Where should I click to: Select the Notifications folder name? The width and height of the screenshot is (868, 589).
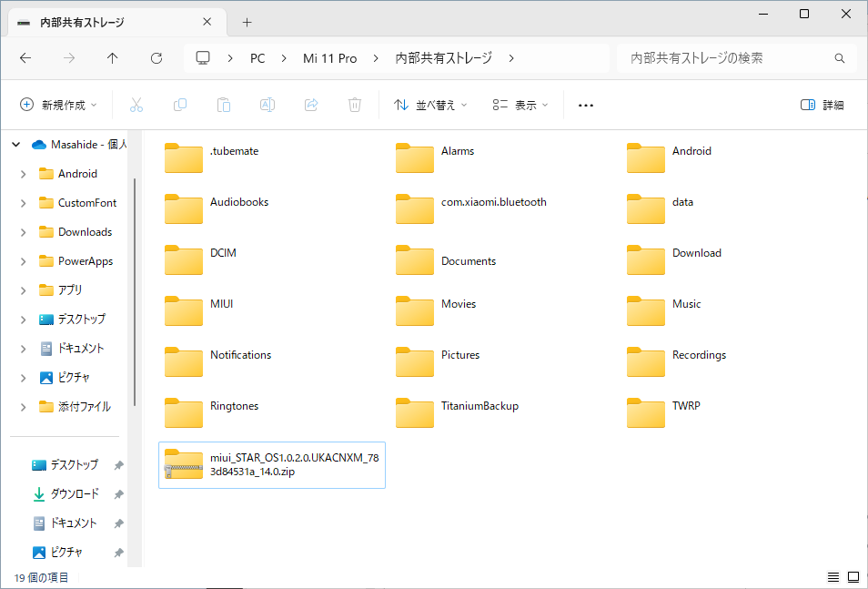[241, 355]
